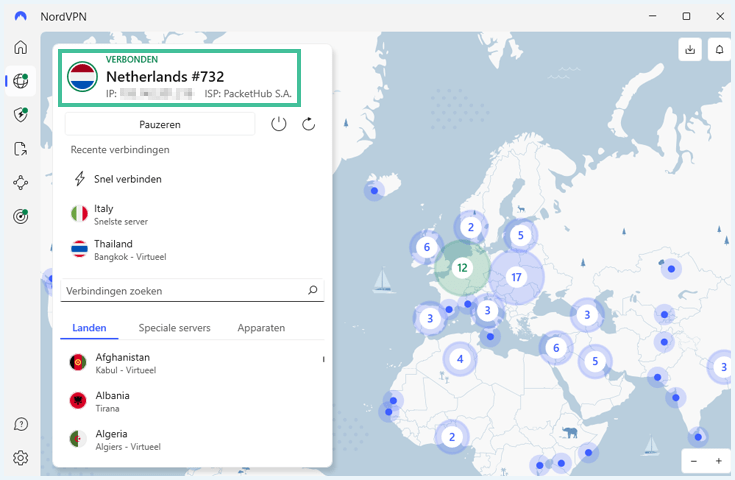Image resolution: width=735 pixels, height=480 pixels.
Task: Open Dark Web Monitor target icon
Action: click(21, 216)
